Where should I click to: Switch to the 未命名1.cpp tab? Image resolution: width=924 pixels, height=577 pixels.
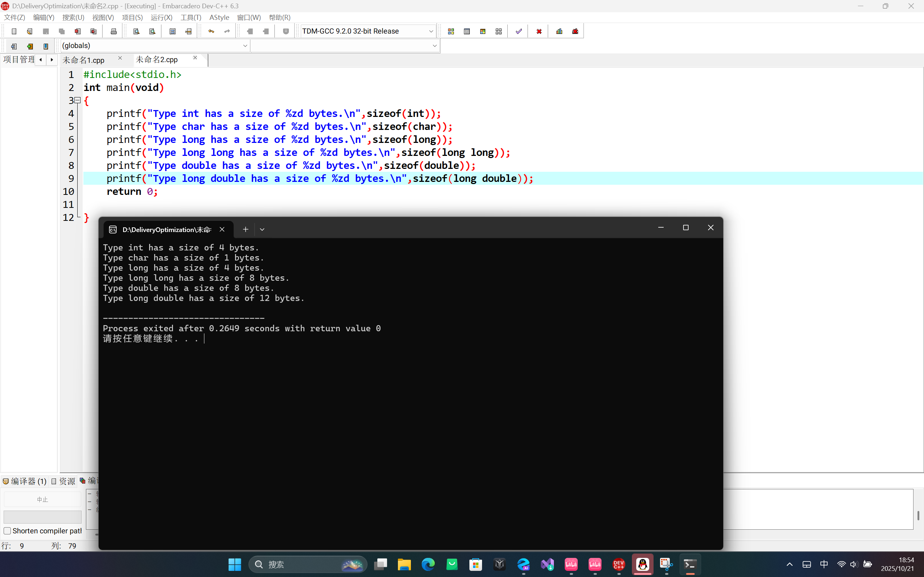pos(84,60)
